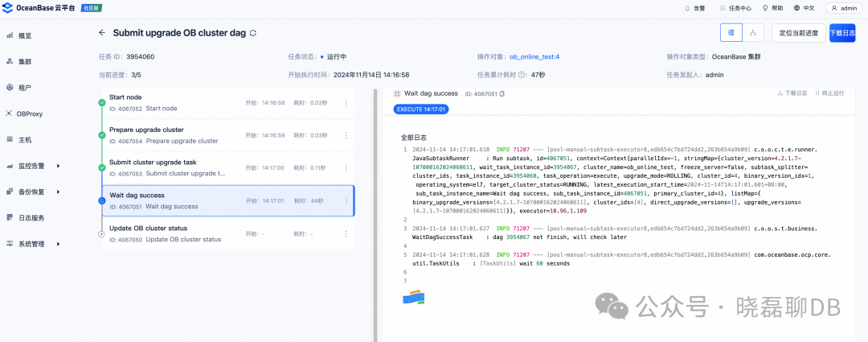This screenshot has height=342, width=868.
Task: Copy subtask ID 4067051
Action: (x=502, y=94)
